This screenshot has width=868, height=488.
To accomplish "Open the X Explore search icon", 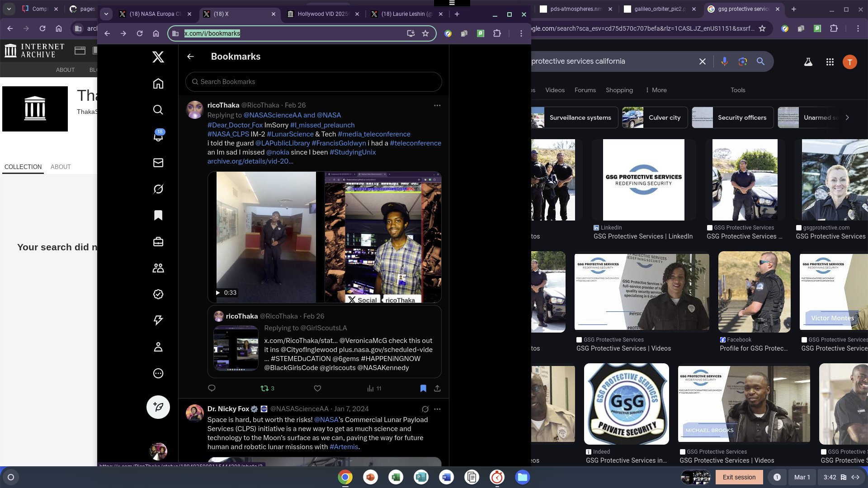I will coord(158,110).
